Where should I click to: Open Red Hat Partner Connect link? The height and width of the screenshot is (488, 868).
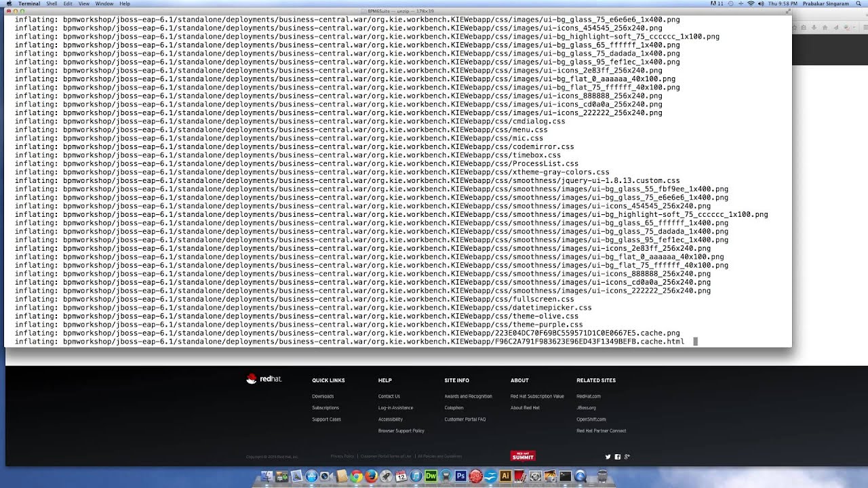[601, 431]
